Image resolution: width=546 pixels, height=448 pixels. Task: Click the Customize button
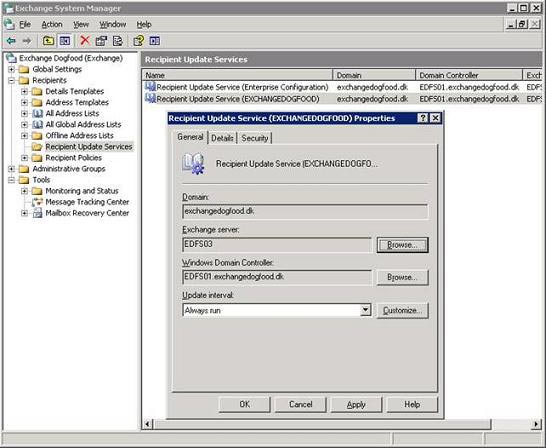[x=403, y=310]
